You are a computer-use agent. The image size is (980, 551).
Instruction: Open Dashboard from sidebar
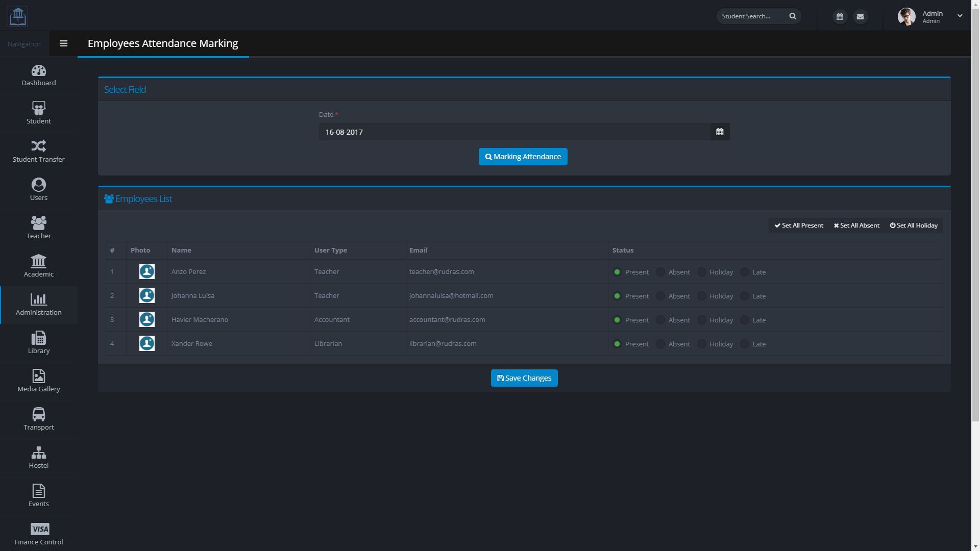39,76
